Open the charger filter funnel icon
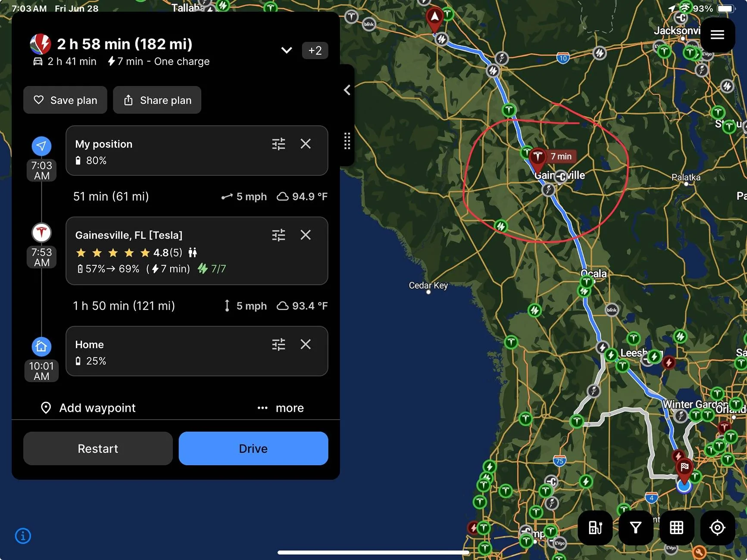This screenshot has height=560, width=747. (636, 528)
